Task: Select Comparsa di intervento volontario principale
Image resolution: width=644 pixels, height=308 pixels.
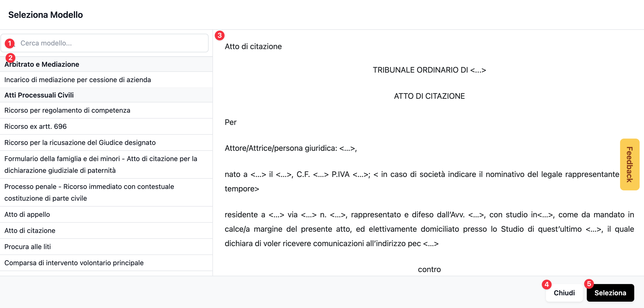Action: tap(74, 263)
